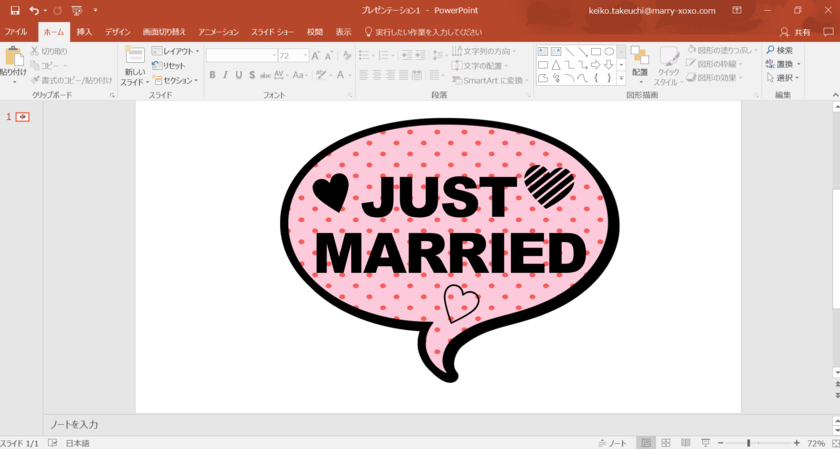Screen dimensions: 840x449
Task: Click the zoom slider handle
Action: [x=748, y=442]
